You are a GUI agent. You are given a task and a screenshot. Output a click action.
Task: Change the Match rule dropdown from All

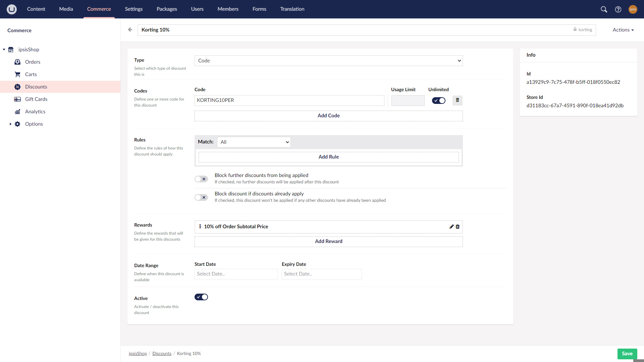pyautogui.click(x=254, y=142)
